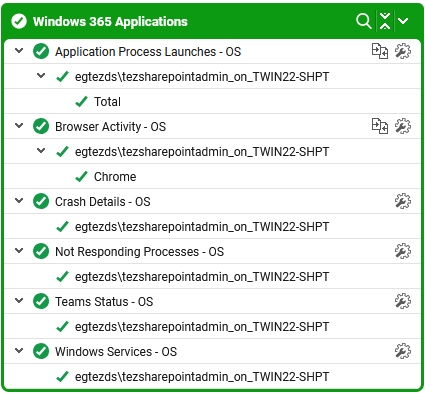Collapse the user descriptor under Browser Activity

coord(41,151)
